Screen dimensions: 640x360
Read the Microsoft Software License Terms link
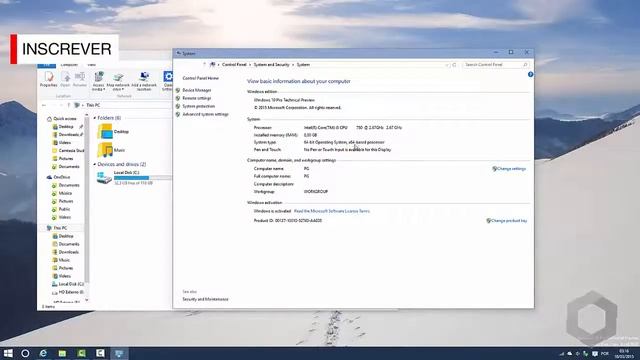pos(331,211)
